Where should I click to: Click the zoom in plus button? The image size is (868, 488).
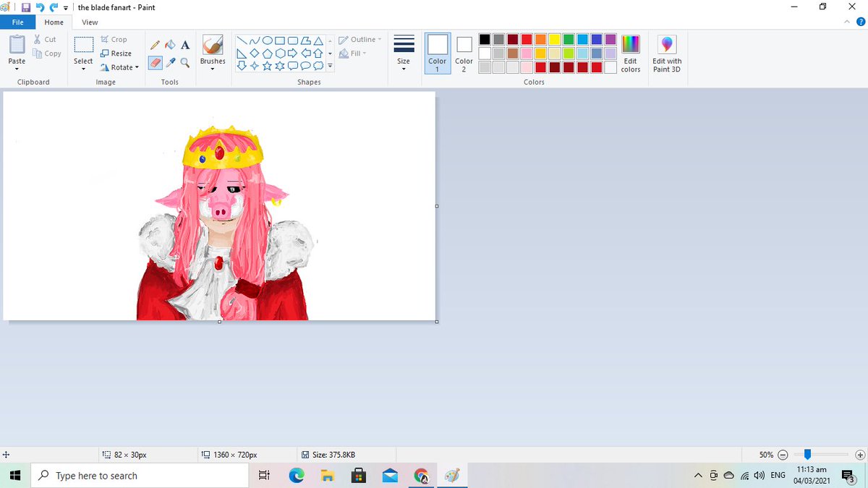tap(859, 455)
